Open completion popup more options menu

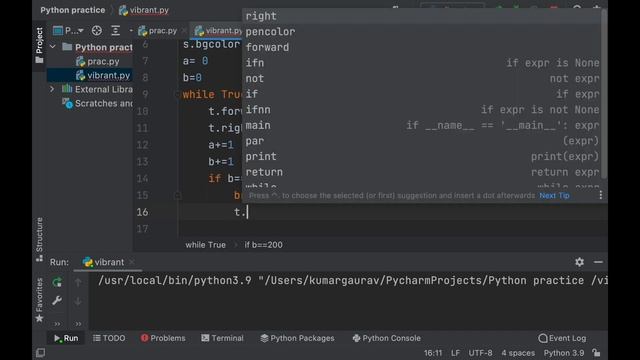[600, 196]
